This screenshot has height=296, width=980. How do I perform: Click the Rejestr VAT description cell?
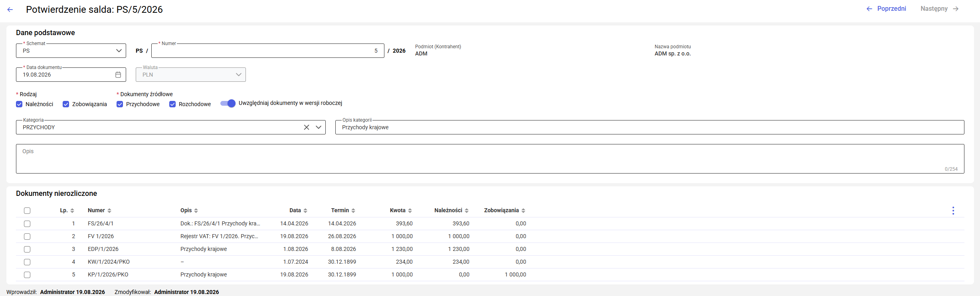(219, 236)
